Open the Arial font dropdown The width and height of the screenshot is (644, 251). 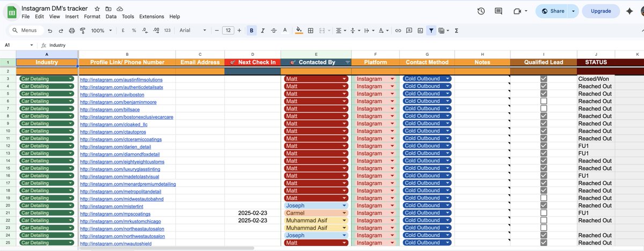pyautogui.click(x=193, y=31)
